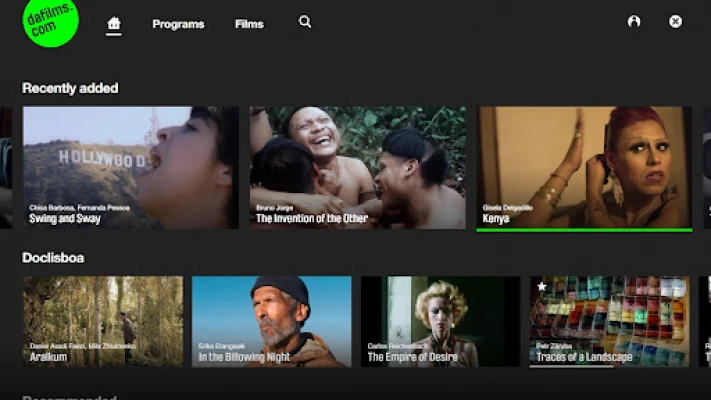Click 'The Empire of Desire' title text

(x=413, y=357)
